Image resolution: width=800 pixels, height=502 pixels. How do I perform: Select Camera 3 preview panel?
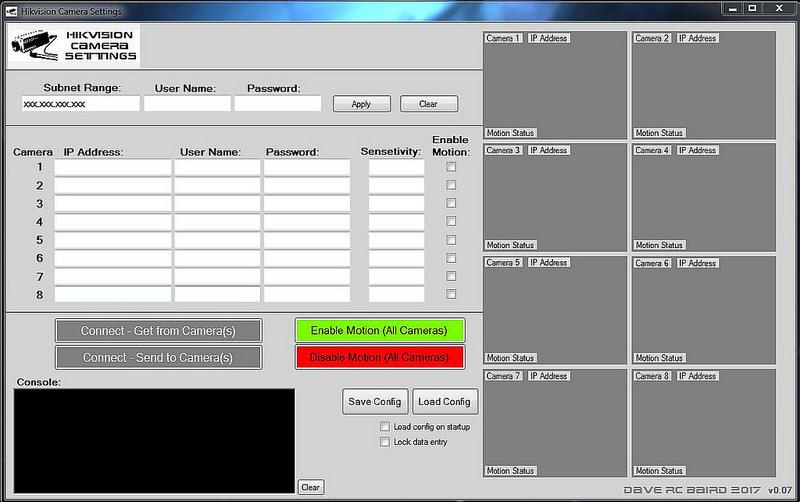click(555, 197)
